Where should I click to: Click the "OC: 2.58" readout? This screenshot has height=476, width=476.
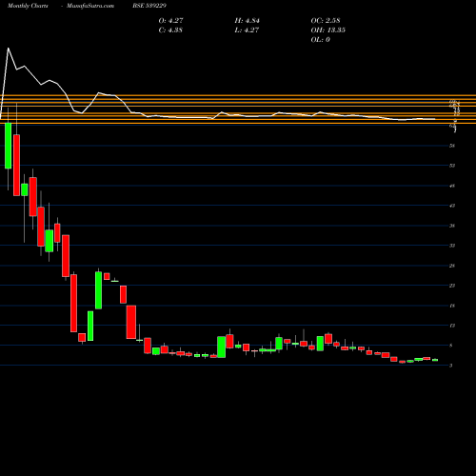click(x=326, y=20)
